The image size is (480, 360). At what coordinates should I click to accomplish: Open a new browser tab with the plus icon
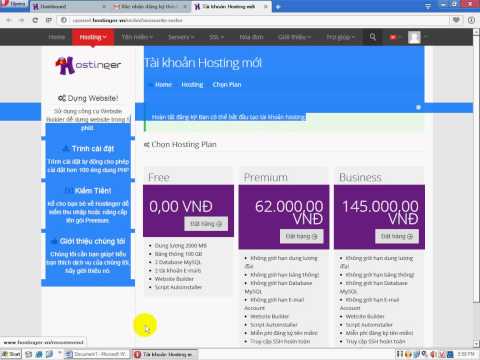pyautogui.click(x=278, y=6)
